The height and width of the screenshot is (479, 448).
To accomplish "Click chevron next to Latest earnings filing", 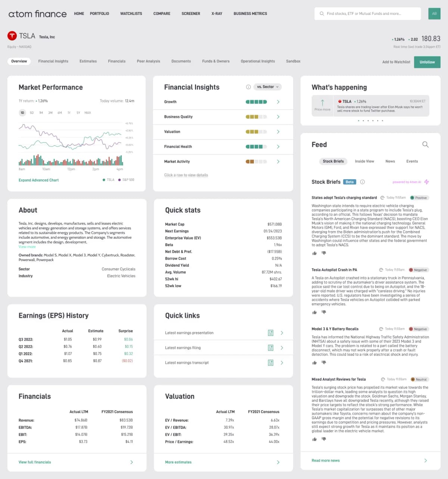I will click(282, 348).
